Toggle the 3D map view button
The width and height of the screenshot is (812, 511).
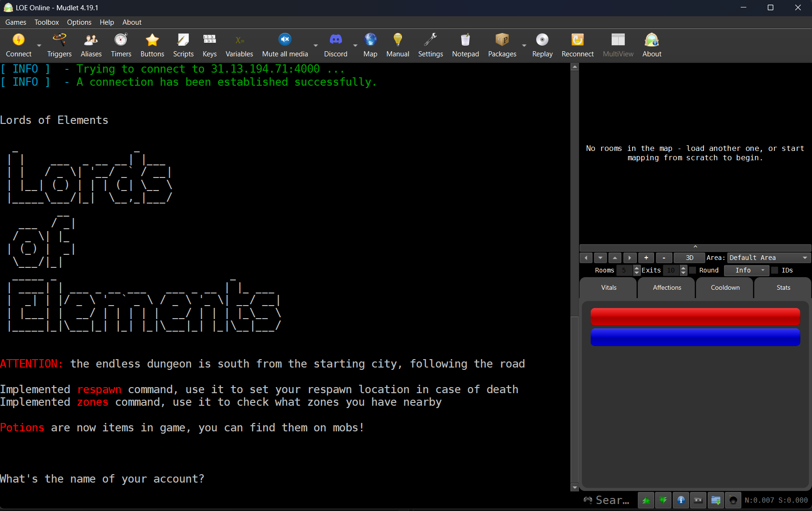tap(689, 258)
